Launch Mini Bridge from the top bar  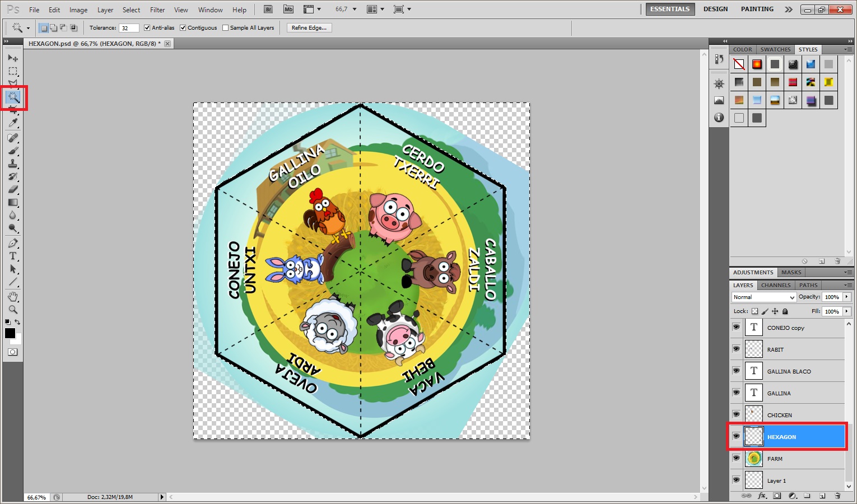point(288,10)
